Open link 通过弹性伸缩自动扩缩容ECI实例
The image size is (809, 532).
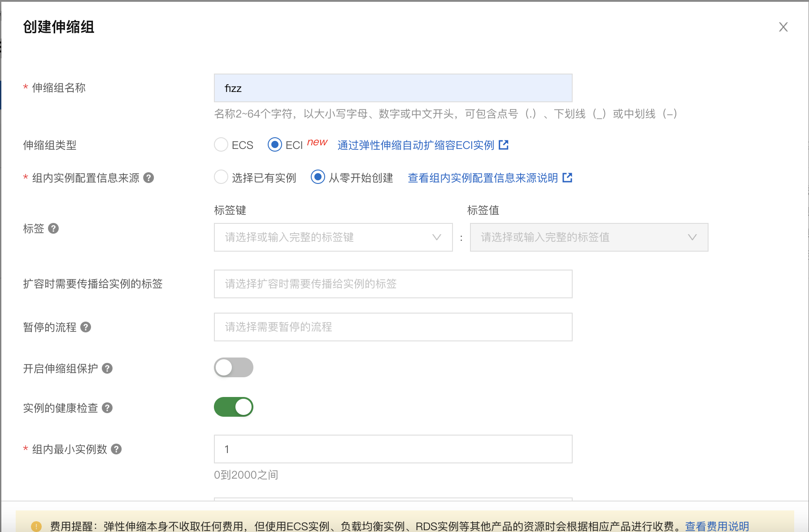416,145
